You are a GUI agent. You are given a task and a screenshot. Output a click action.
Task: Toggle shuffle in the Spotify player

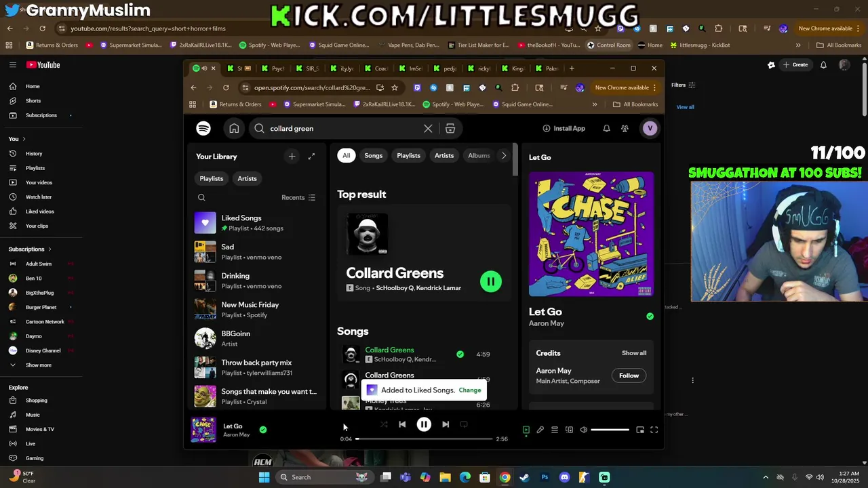click(384, 424)
